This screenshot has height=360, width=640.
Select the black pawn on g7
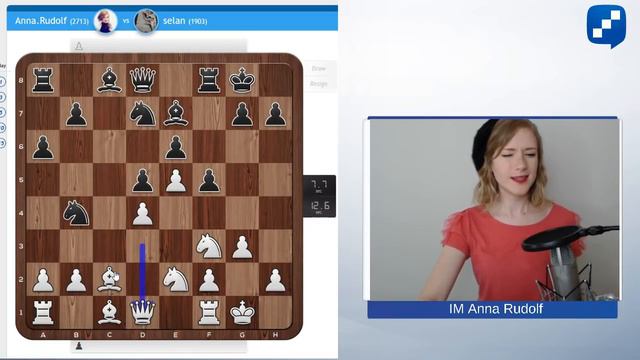(x=242, y=114)
